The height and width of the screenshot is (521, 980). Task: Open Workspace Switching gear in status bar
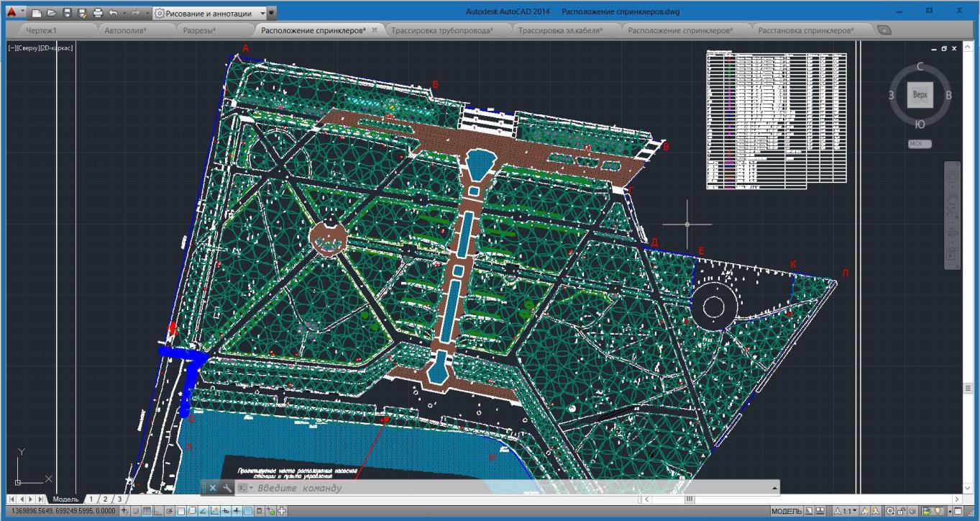point(890,512)
